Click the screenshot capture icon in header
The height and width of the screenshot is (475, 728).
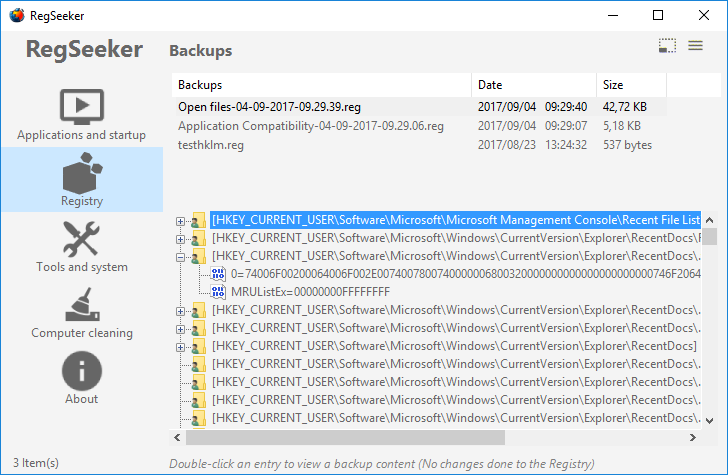coord(667,46)
